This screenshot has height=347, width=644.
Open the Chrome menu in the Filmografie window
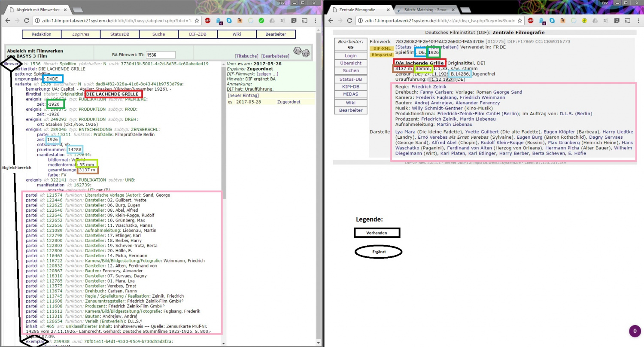point(638,20)
